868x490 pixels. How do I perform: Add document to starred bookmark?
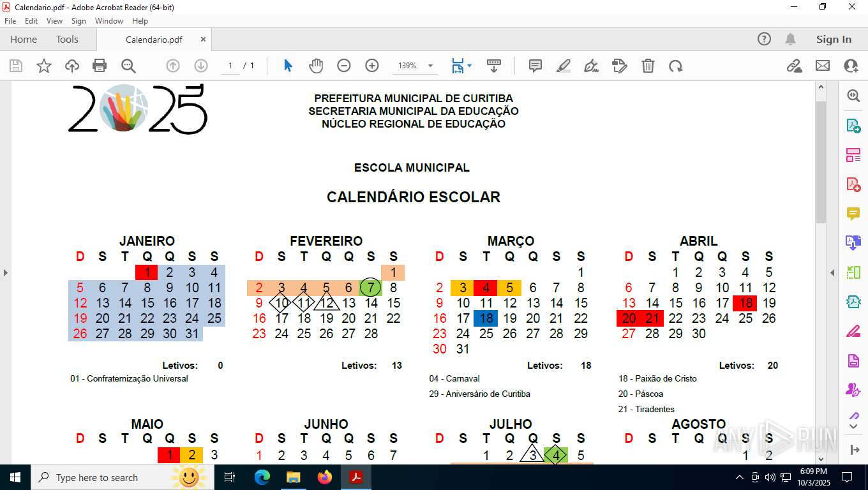44,66
